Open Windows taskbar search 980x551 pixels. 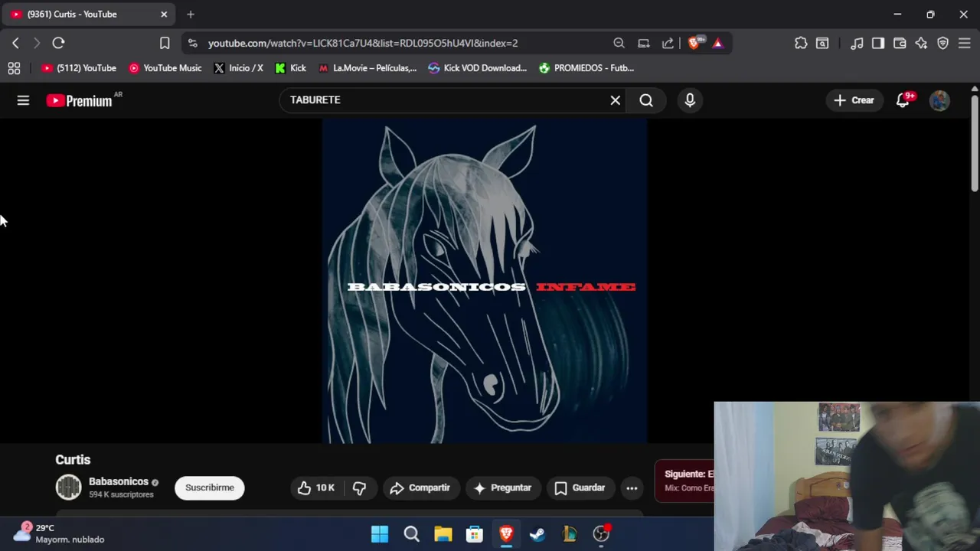[x=412, y=534]
